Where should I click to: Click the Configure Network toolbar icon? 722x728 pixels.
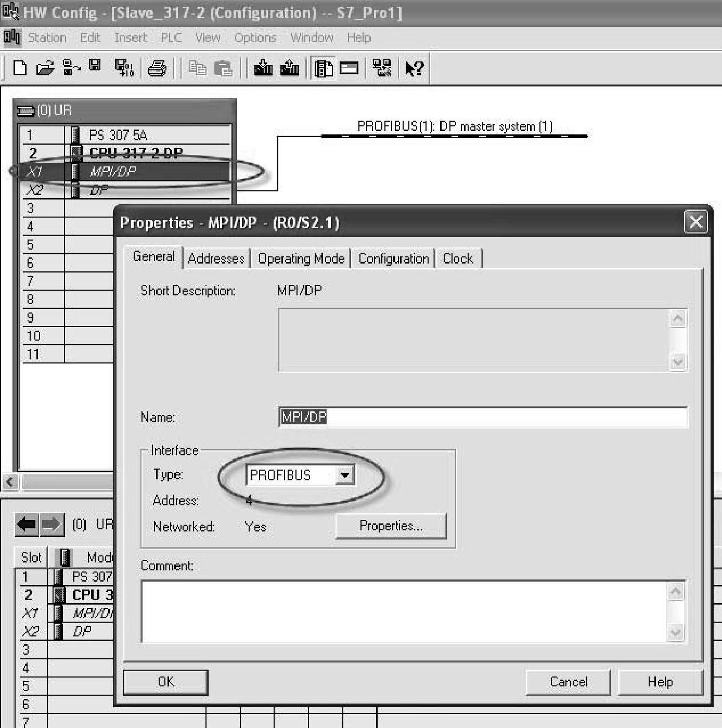pos(382,68)
